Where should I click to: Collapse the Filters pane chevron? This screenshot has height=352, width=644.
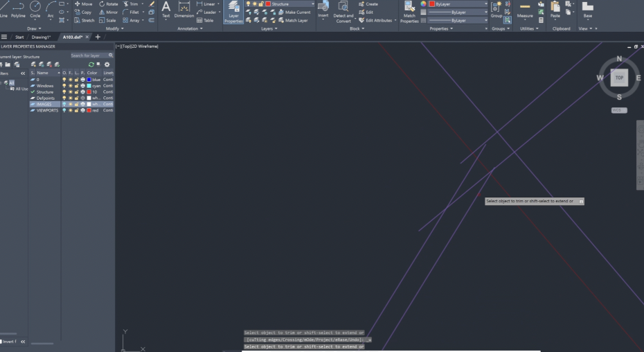[22, 73]
